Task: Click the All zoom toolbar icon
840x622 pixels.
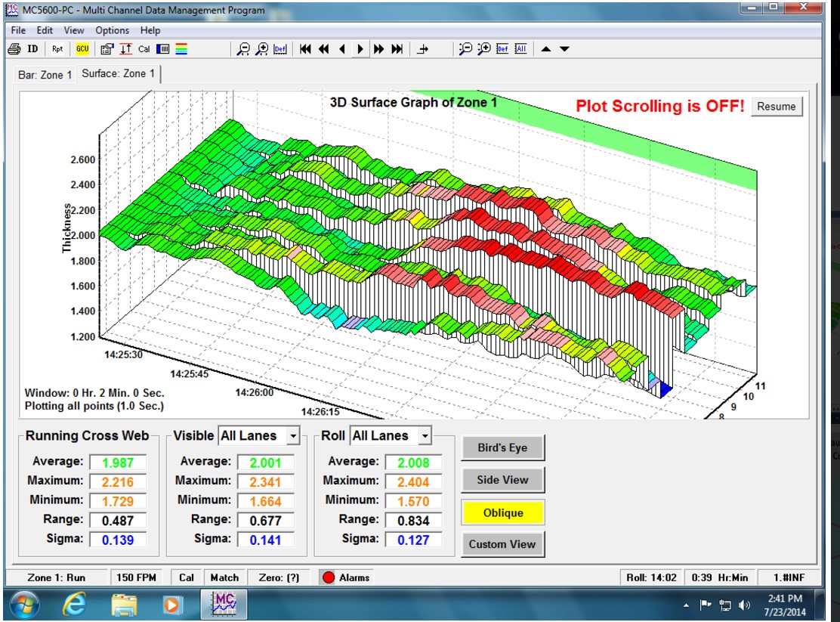Action: [x=520, y=49]
